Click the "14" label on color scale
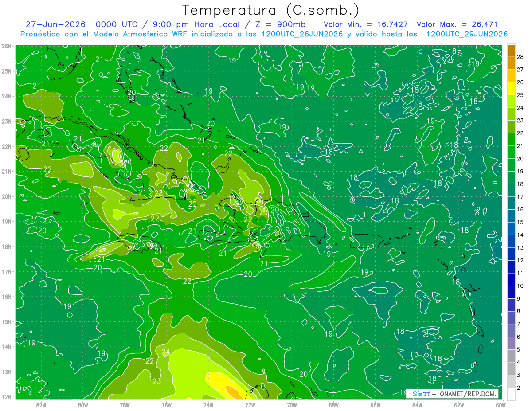This screenshot has height=411, width=532. [520, 235]
